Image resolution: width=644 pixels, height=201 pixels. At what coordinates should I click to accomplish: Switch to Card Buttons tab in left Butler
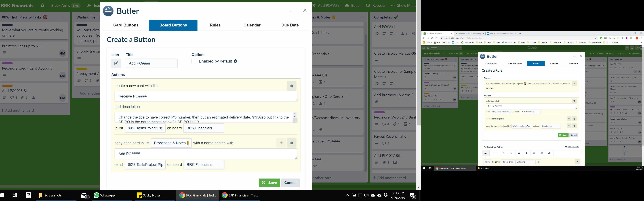click(x=126, y=25)
